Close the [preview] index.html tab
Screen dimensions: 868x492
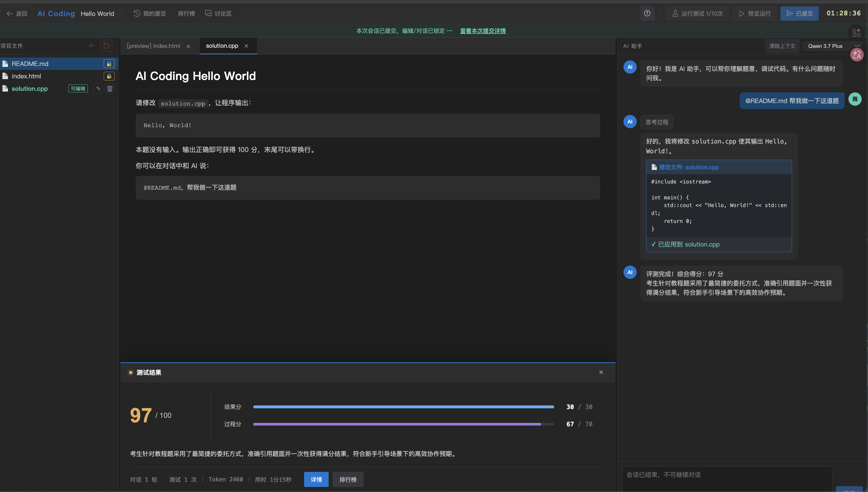188,46
